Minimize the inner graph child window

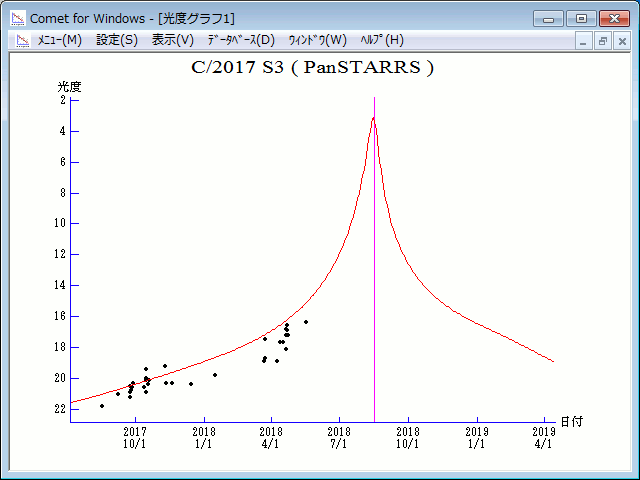pos(584,41)
